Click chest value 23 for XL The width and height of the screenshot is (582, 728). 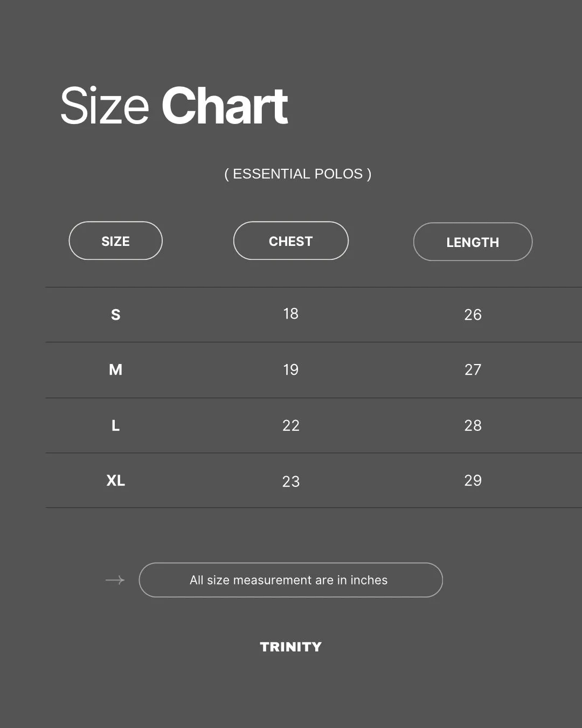pyautogui.click(x=290, y=482)
